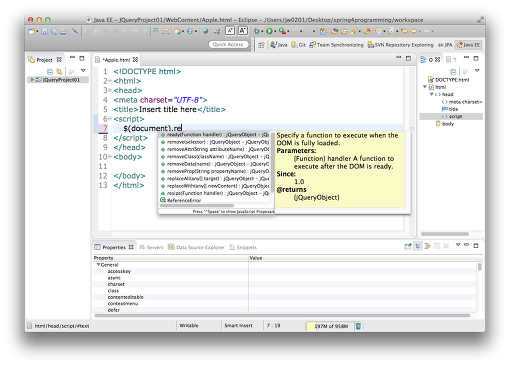Click the Save icon in the toolbar
Image resolution: width=510 pixels, height=366 pixels.
click(x=45, y=31)
